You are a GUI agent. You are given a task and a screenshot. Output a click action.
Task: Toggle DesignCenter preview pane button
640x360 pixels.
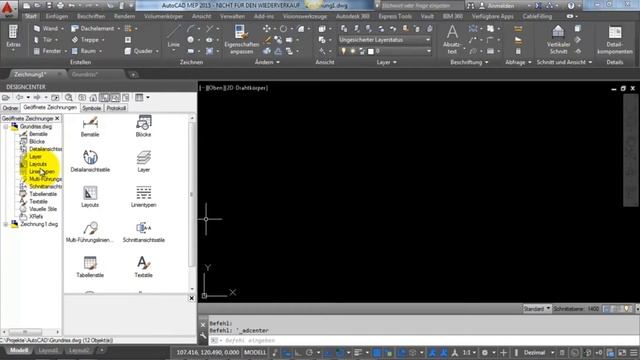click(115, 98)
